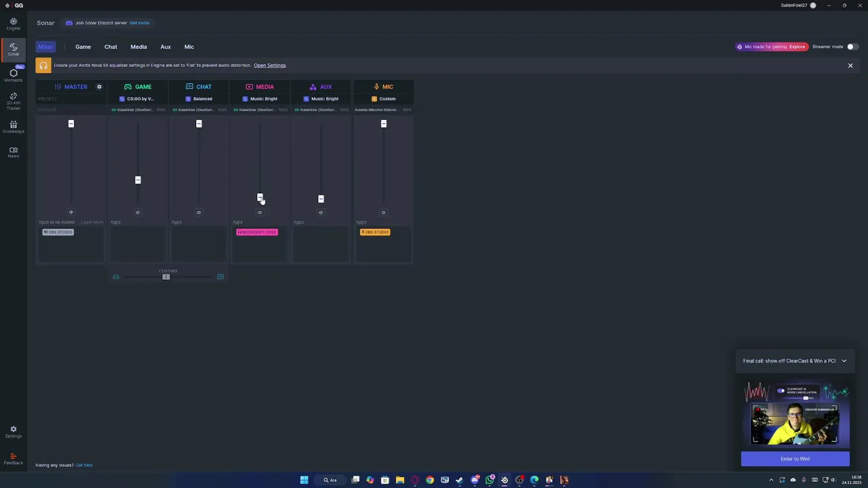The width and height of the screenshot is (868, 488).
Task: Mute the Mic channel
Action: (x=383, y=212)
